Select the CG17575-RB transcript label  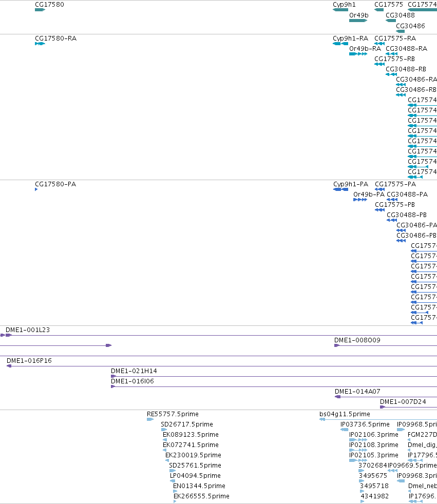(x=394, y=59)
